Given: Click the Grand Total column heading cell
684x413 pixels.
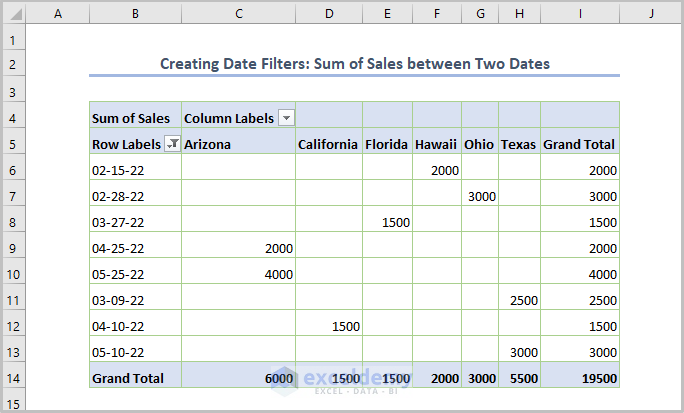Looking at the screenshot, I should pos(579,144).
